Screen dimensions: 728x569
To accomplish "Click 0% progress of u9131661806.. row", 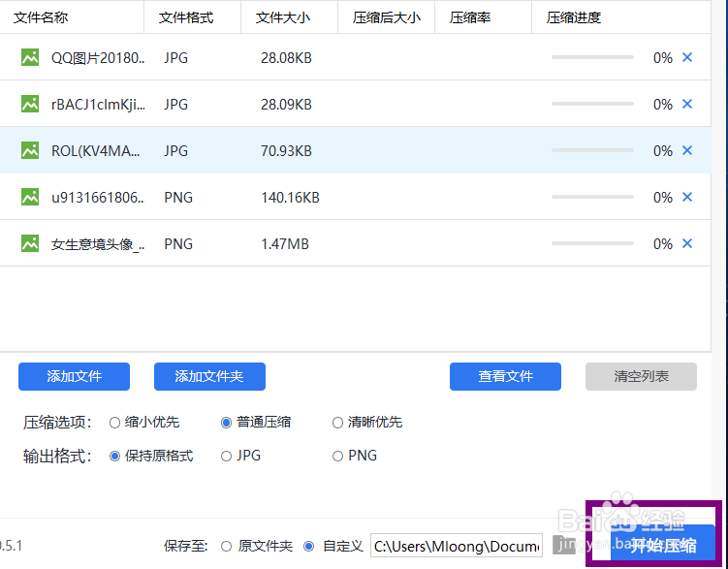I will [x=662, y=197].
